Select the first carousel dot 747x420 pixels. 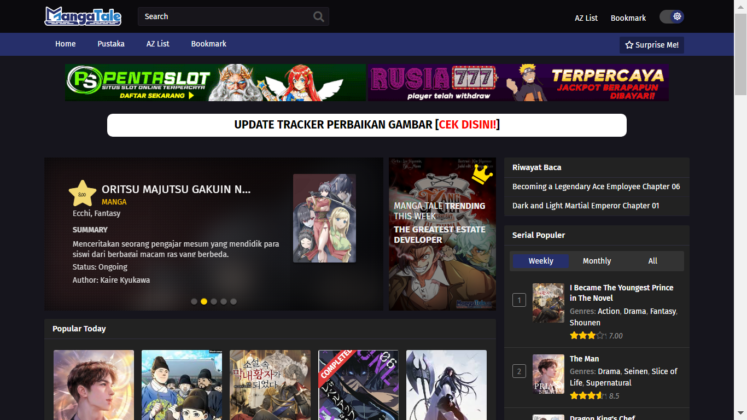tap(194, 301)
